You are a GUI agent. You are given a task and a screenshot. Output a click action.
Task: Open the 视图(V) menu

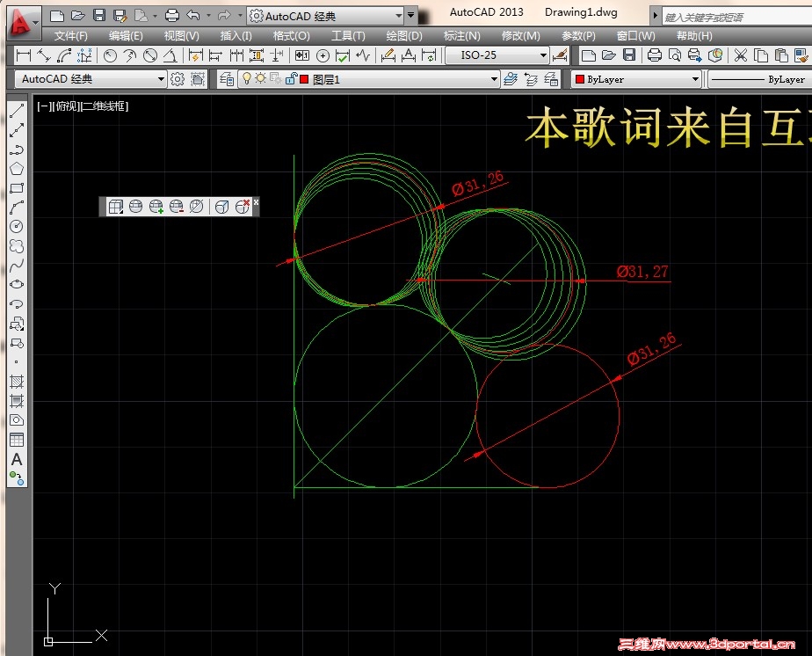click(182, 36)
